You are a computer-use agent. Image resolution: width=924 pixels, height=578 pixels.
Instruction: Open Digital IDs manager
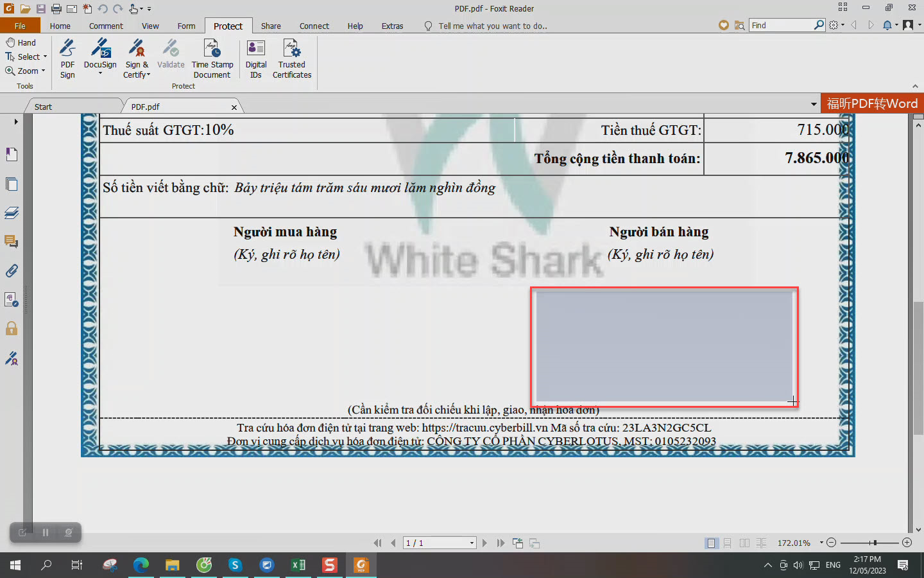point(255,58)
